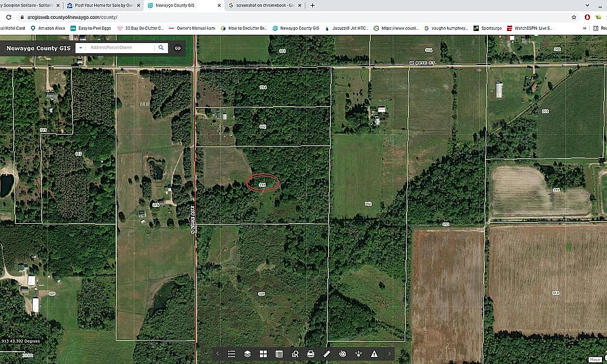607x364 pixels.
Task: Open a new browser tab
Action: pos(312,6)
